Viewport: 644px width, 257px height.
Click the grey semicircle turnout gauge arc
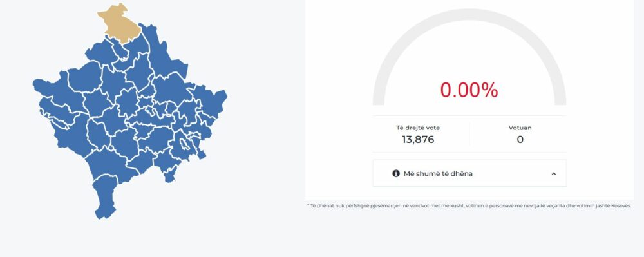(x=469, y=14)
